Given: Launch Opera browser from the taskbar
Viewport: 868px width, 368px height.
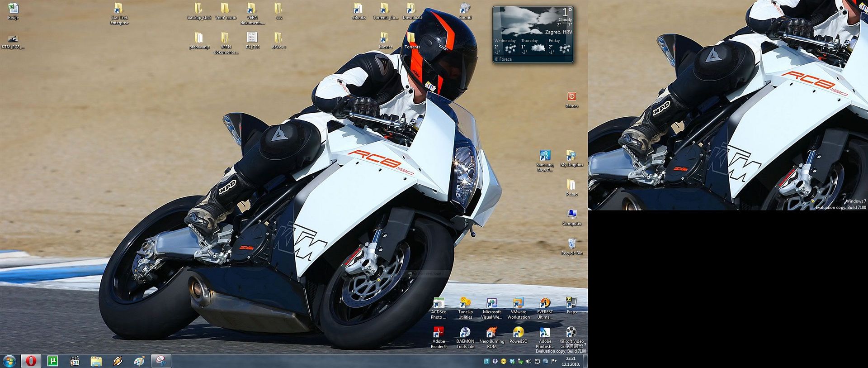Looking at the screenshot, I should [x=31, y=361].
